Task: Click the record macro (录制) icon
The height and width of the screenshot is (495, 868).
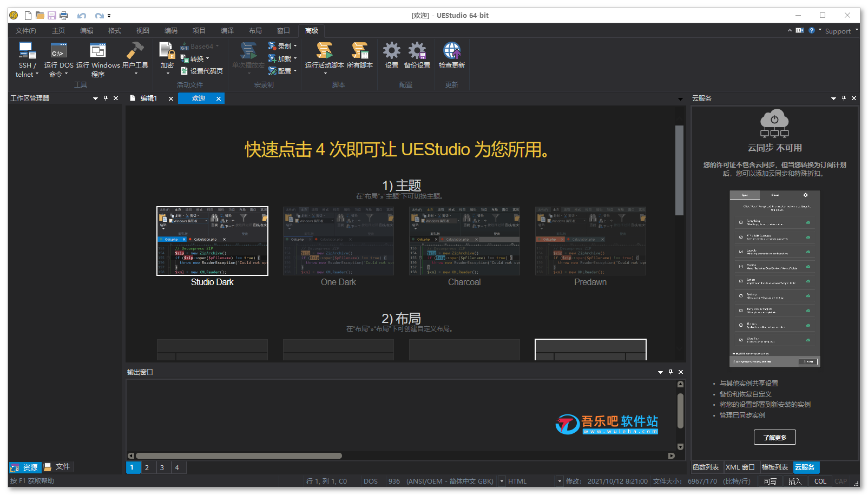Action: click(x=272, y=46)
